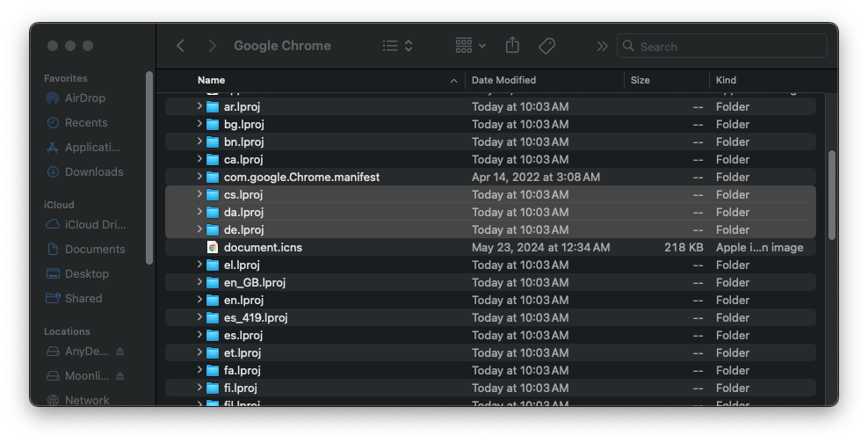Select the en.lproj folder icon
The width and height of the screenshot is (868, 443).
[213, 300]
